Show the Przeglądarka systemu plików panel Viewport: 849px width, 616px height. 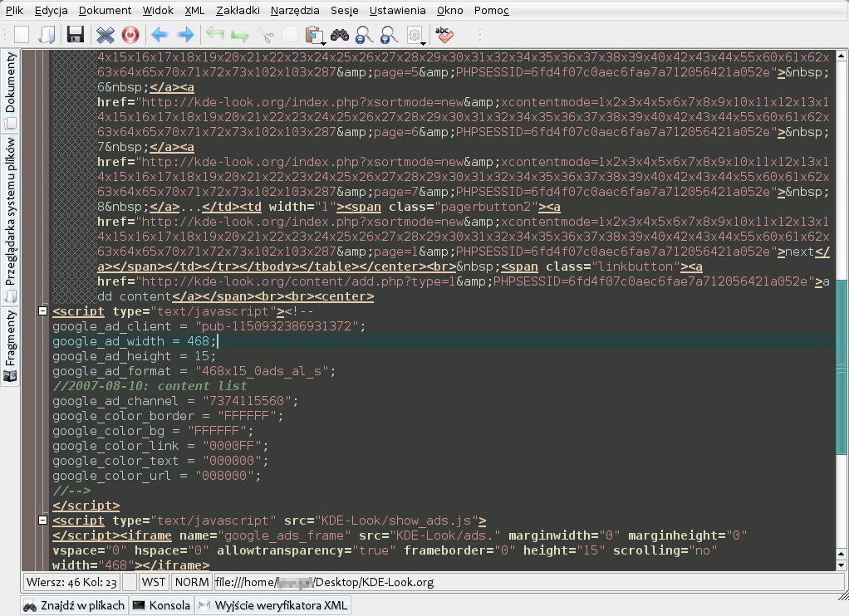click(10, 219)
